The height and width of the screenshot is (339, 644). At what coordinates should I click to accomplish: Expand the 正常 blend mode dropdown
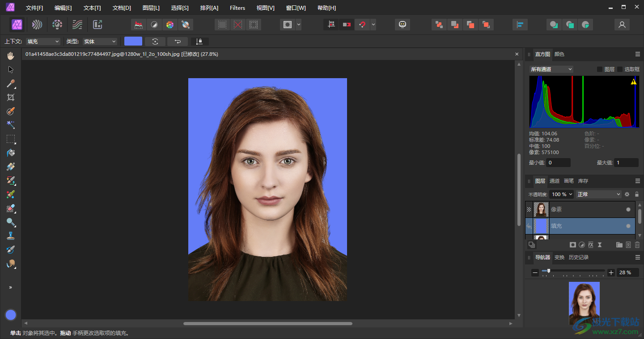[x=599, y=194]
